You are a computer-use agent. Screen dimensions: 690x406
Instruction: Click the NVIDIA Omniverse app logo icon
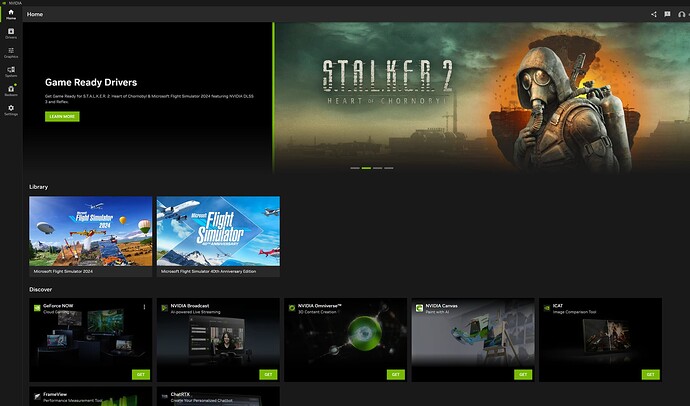(x=292, y=308)
